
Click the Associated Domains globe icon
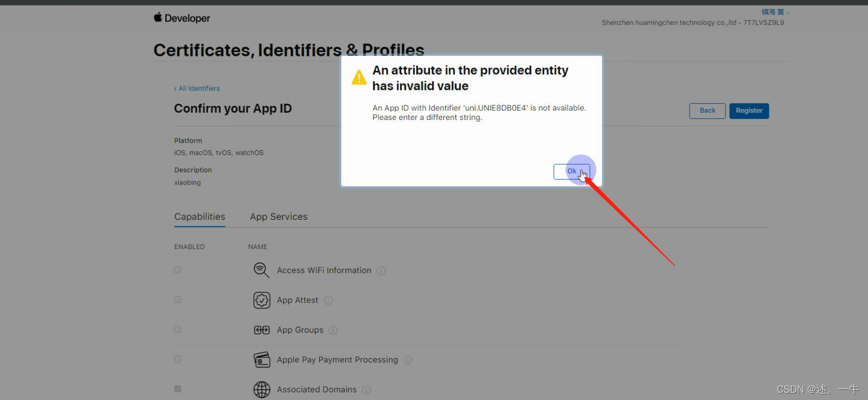point(262,390)
